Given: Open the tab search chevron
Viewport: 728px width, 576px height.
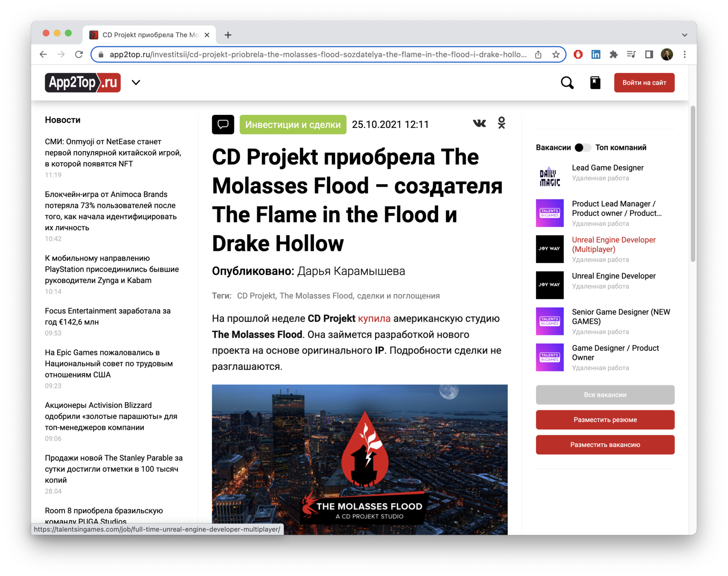Looking at the screenshot, I should click(684, 35).
